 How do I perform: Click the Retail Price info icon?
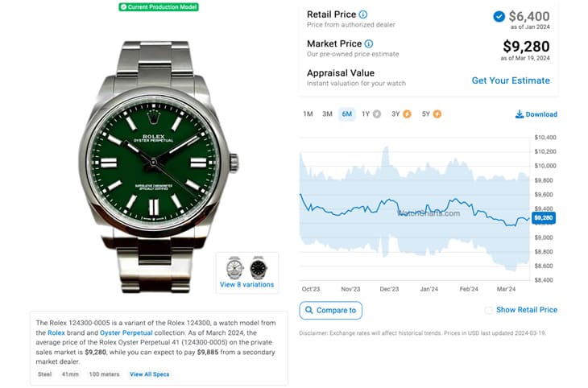click(x=363, y=14)
